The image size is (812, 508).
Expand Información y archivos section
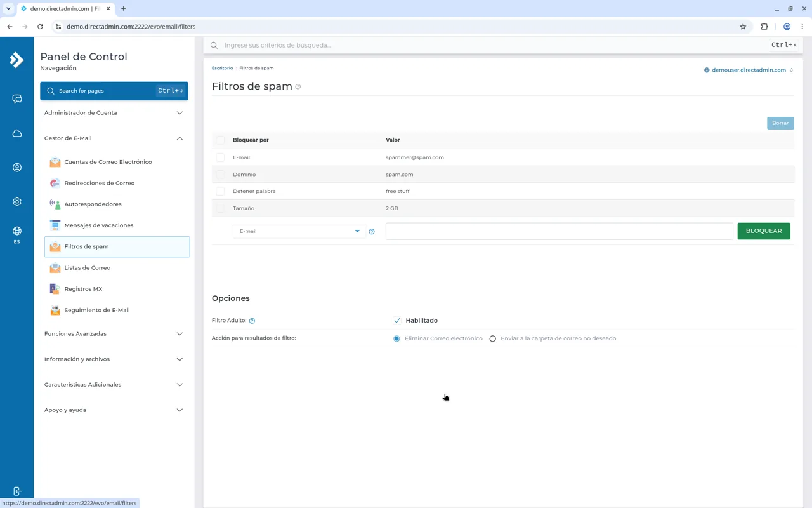pos(114,359)
